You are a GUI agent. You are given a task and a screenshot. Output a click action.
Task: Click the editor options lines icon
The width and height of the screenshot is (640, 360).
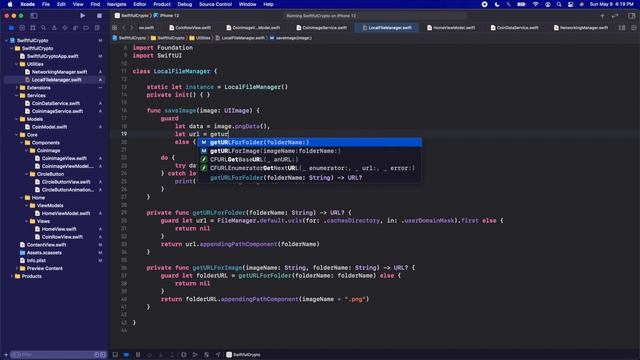coord(622,28)
